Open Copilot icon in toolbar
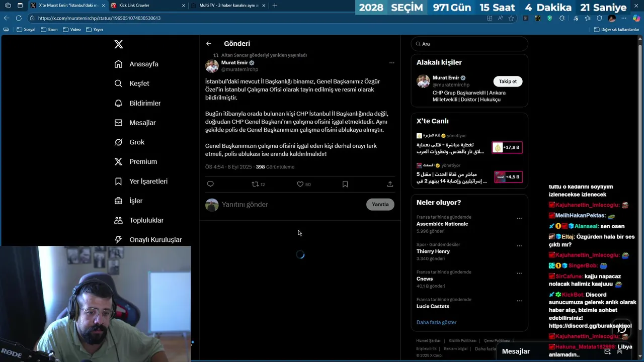 point(636,18)
